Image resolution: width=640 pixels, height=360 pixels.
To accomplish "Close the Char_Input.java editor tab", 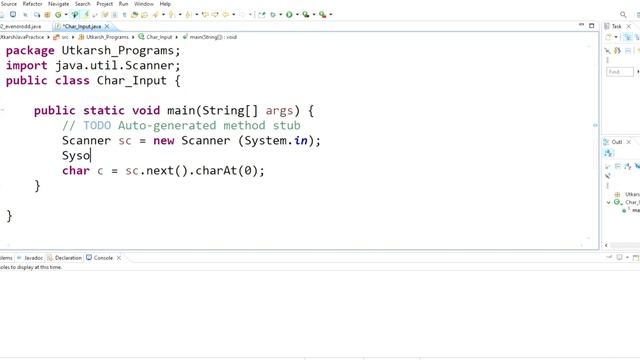I will click(x=107, y=26).
